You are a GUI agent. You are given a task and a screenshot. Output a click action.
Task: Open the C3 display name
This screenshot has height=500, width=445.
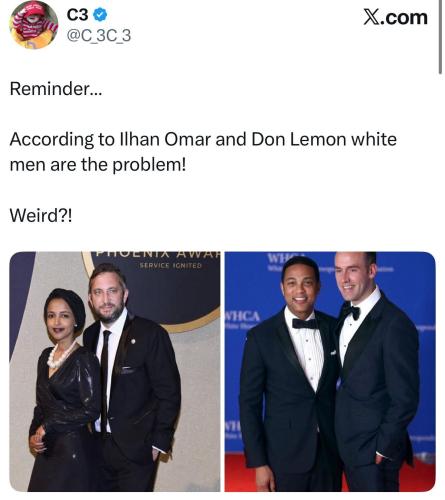click(77, 15)
